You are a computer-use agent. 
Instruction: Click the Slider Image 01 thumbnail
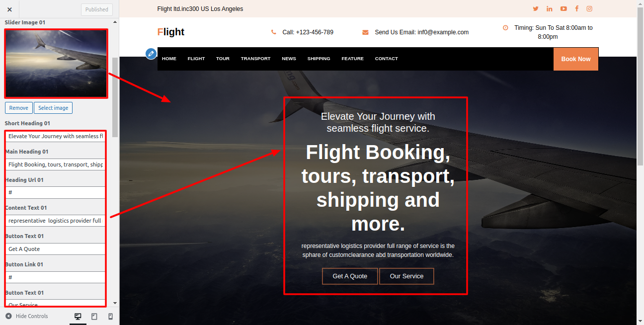56,63
